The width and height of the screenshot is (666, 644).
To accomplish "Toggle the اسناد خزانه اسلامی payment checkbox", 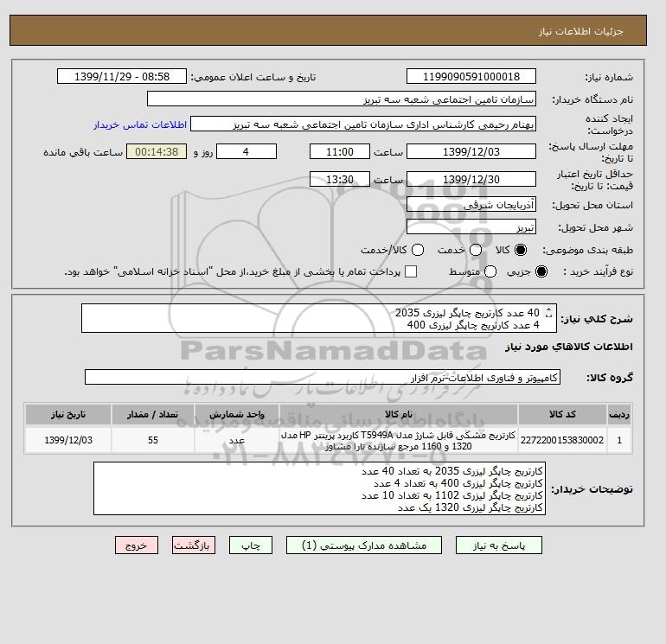I will pyautogui.click(x=411, y=271).
